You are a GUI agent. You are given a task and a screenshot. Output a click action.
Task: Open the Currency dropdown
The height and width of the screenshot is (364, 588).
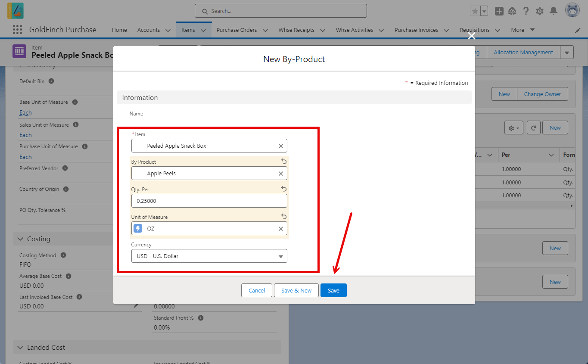pos(209,256)
